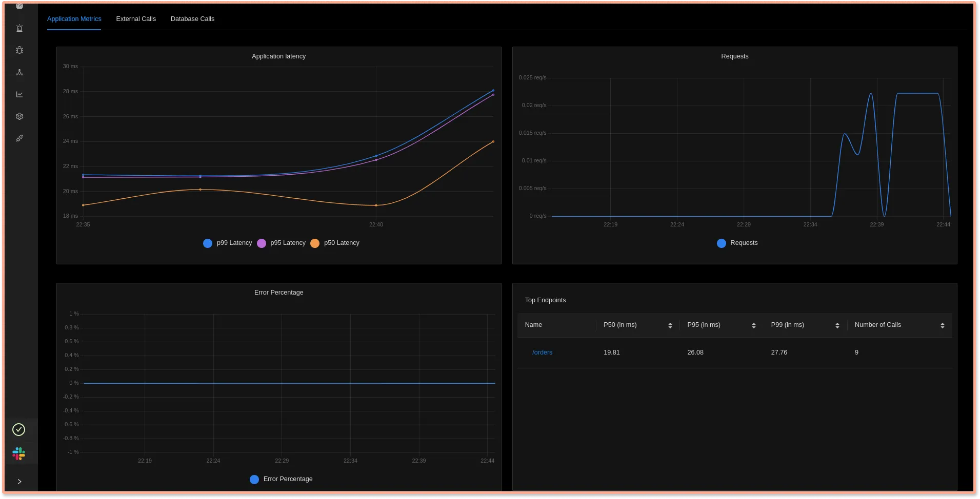The height and width of the screenshot is (499, 980).
Task: Click the Number of Calls header text
Action: pos(878,325)
